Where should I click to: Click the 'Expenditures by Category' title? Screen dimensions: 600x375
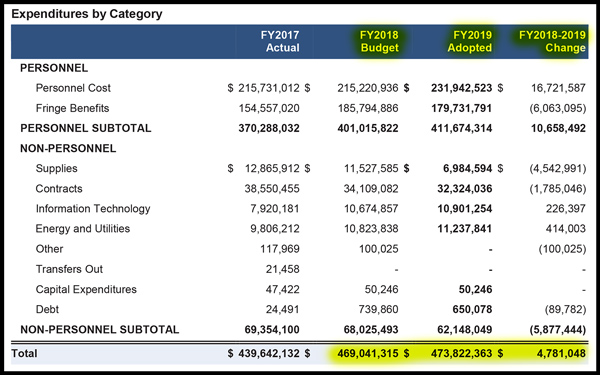point(87,14)
